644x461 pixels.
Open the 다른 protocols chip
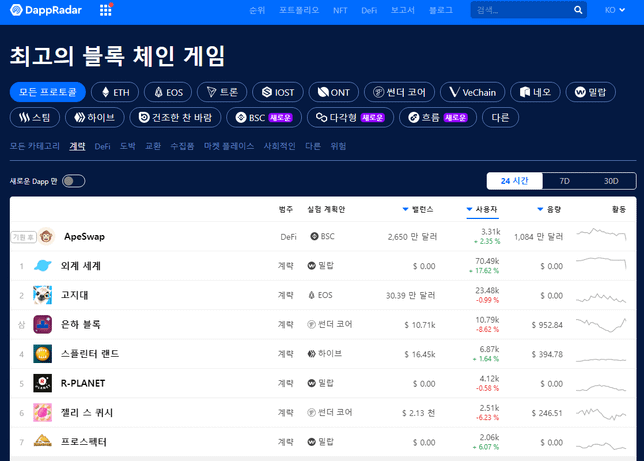(x=500, y=118)
